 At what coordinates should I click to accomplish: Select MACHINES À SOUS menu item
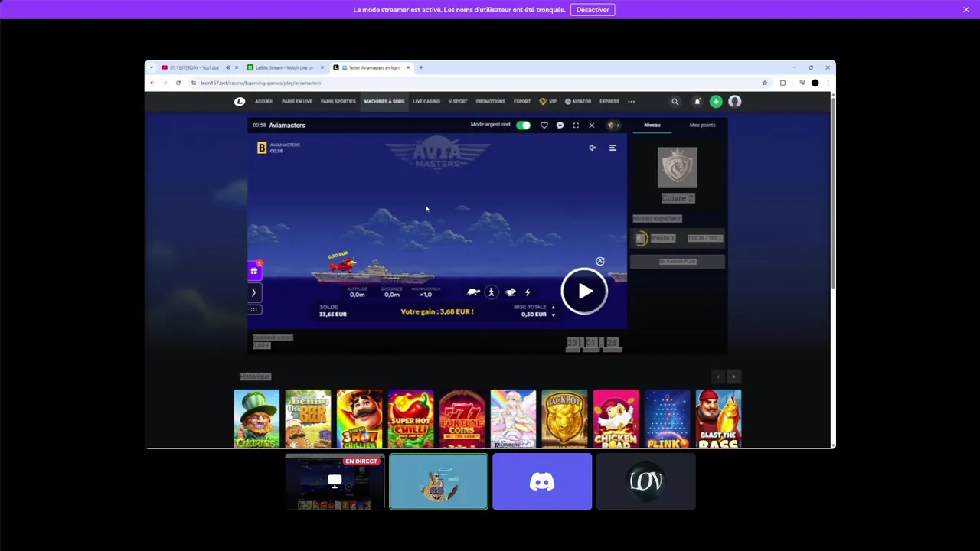(384, 101)
